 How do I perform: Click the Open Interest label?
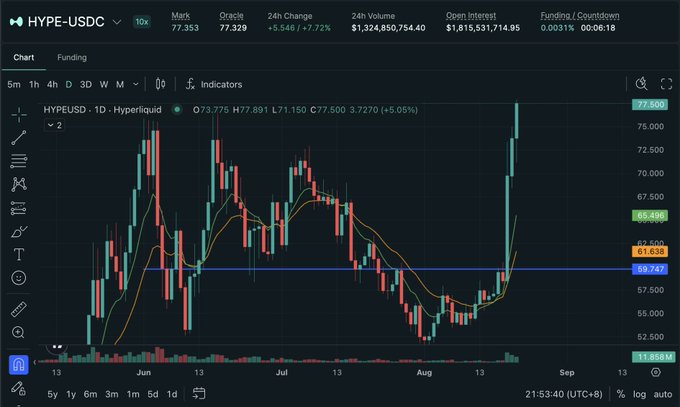coord(471,16)
